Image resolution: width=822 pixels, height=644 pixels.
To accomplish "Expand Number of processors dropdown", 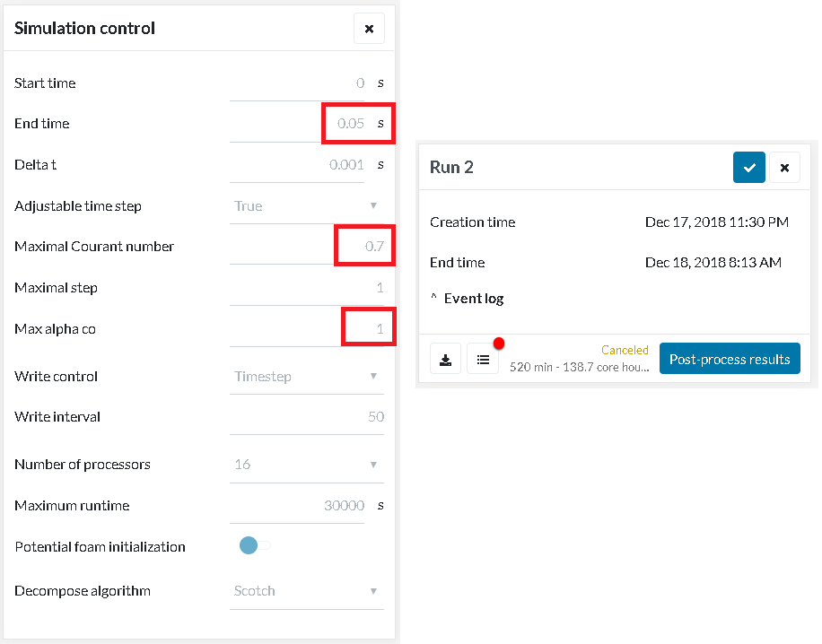I will (x=306, y=464).
